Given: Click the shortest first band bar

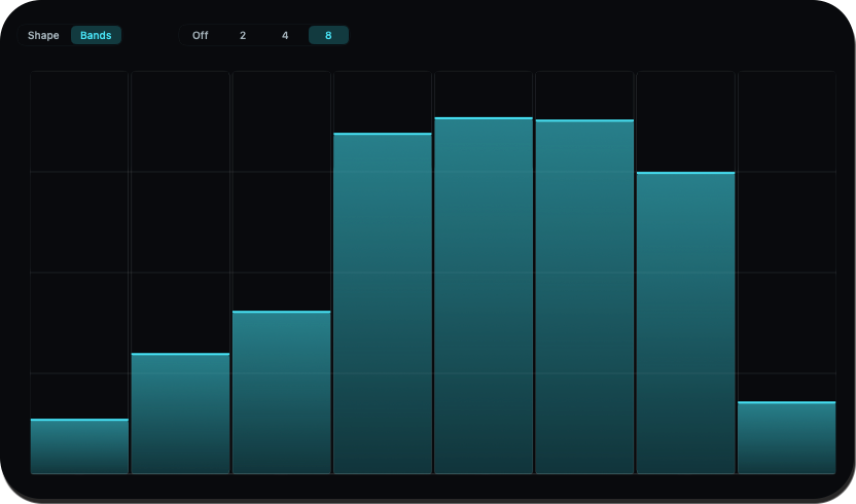Looking at the screenshot, I should click(x=80, y=446).
